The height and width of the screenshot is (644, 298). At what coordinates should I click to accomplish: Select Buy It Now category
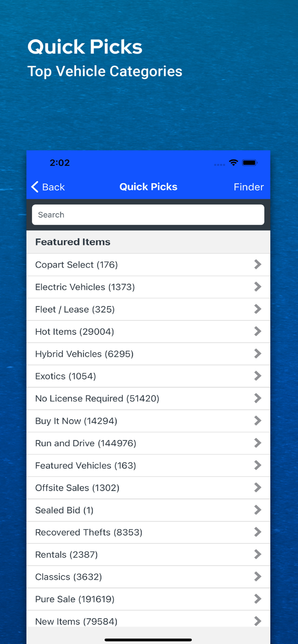pos(148,421)
